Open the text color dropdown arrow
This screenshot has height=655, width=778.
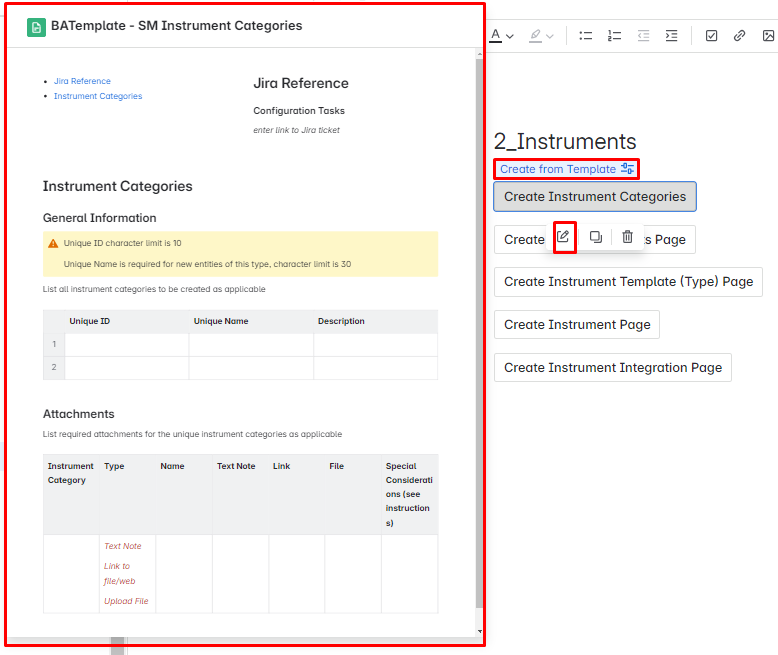(510, 36)
